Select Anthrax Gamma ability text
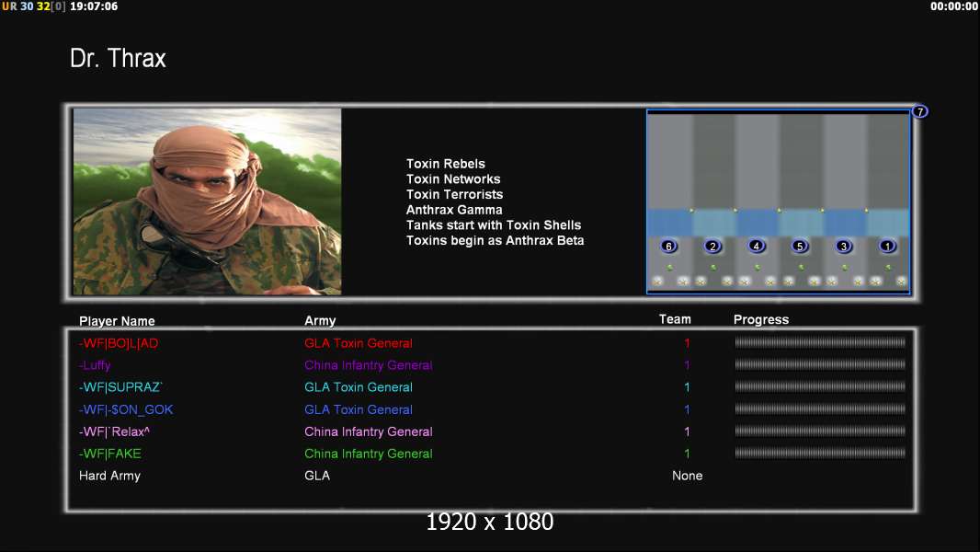This screenshot has width=980, height=552. click(x=454, y=210)
